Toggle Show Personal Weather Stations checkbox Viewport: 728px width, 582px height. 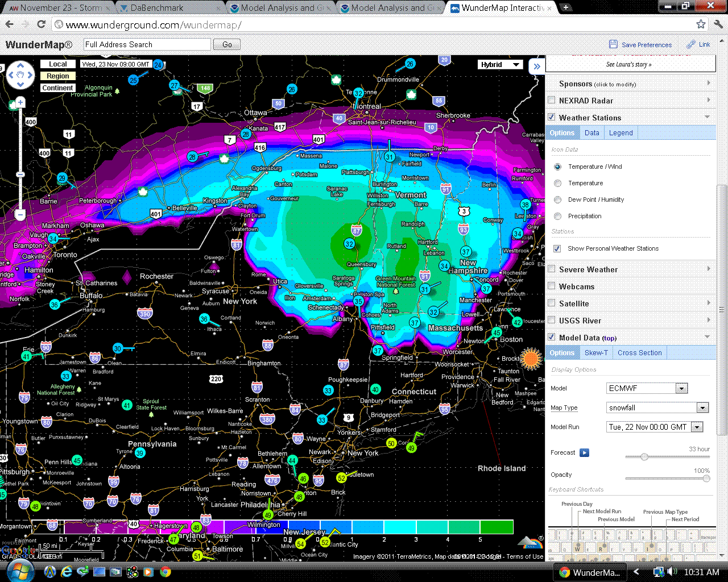point(557,248)
